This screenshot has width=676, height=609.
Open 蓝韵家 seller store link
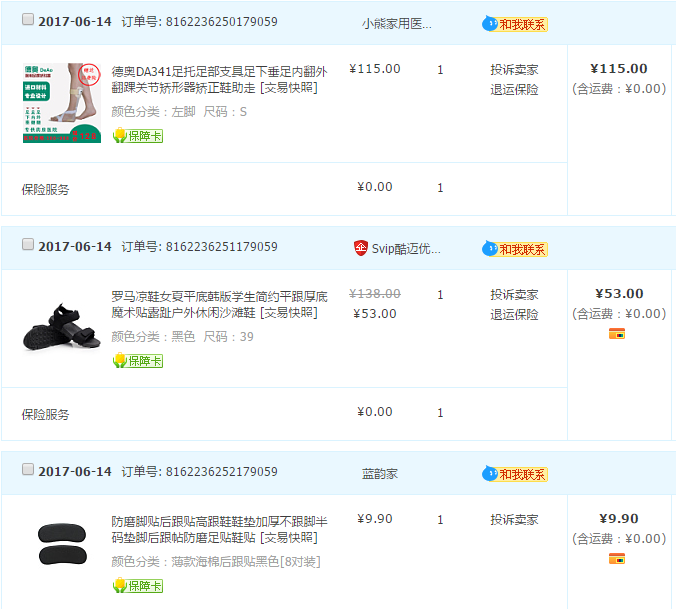pyautogui.click(x=380, y=474)
